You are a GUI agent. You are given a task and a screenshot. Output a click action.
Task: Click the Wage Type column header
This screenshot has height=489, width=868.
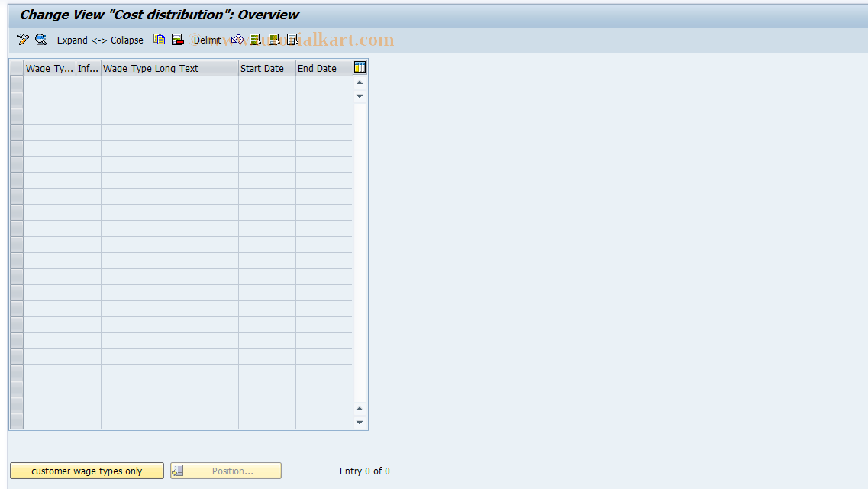coord(50,68)
